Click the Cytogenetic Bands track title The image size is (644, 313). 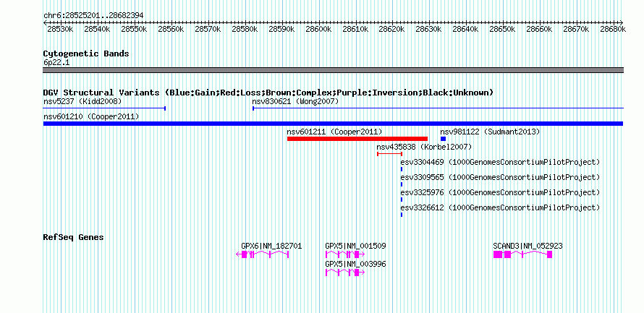(x=86, y=53)
